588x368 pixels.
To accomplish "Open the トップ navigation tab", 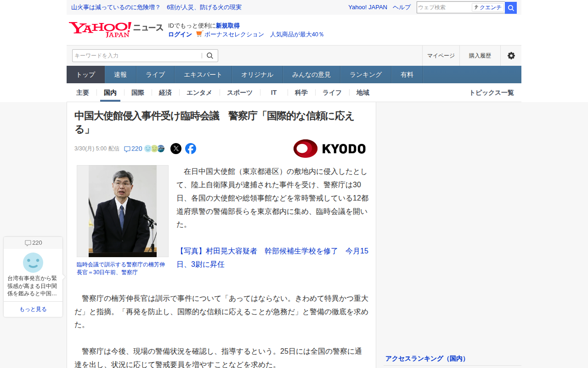I will [86, 75].
